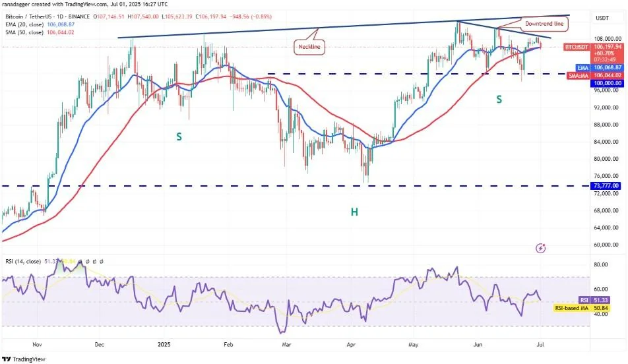Click the SMA:MA red axis label
Image resolution: width=628 pixels, height=364 pixels.
tap(579, 76)
